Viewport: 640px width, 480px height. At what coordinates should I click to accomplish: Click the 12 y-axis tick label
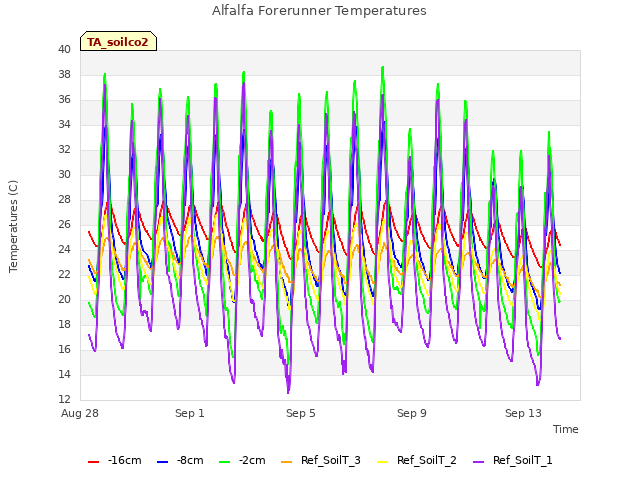pos(64,399)
